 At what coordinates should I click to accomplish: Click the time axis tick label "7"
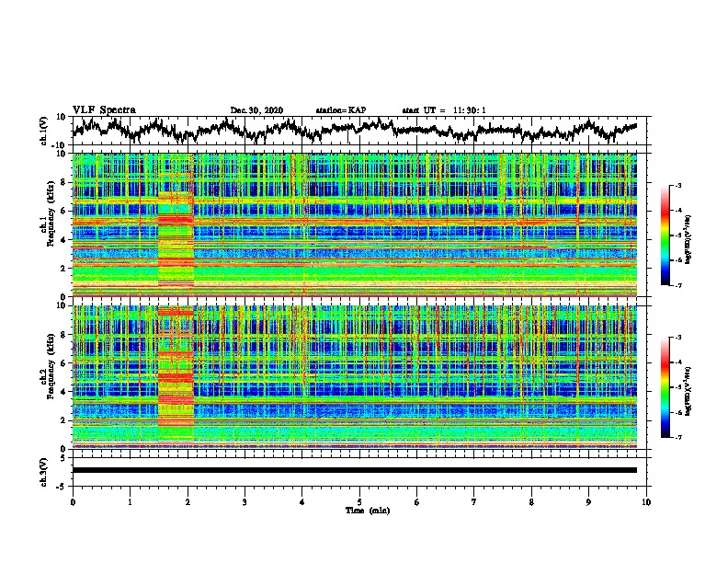coord(474,502)
